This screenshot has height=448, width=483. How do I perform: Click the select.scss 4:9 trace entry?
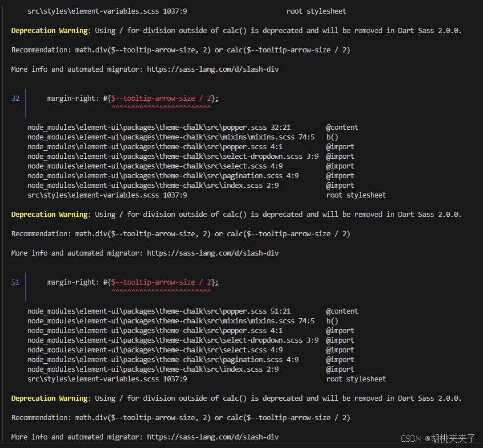[154, 166]
